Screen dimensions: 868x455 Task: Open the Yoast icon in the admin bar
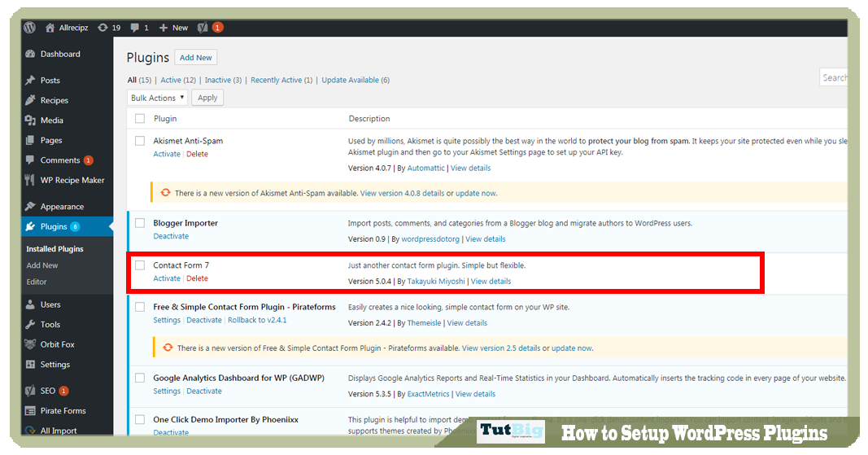[x=203, y=28]
